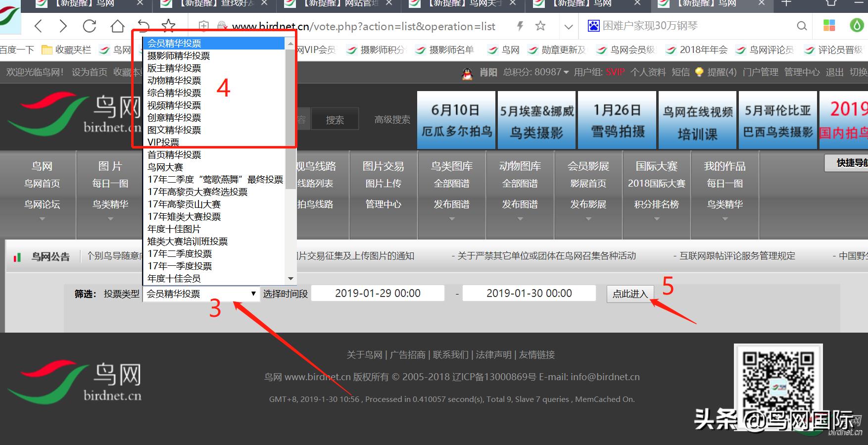This screenshot has width=868, height=445.
Task: Open 关于鸟网 footer link
Action: click(x=364, y=355)
